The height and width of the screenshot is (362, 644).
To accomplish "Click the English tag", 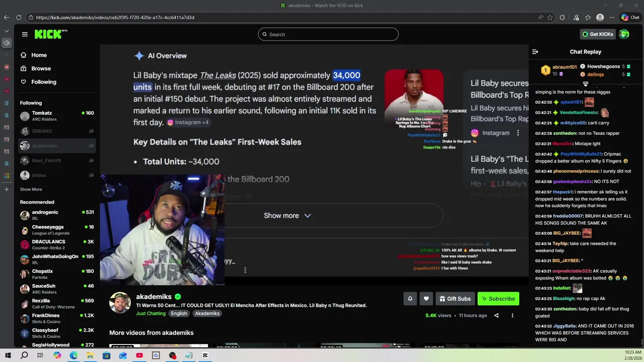I will pos(179,313).
